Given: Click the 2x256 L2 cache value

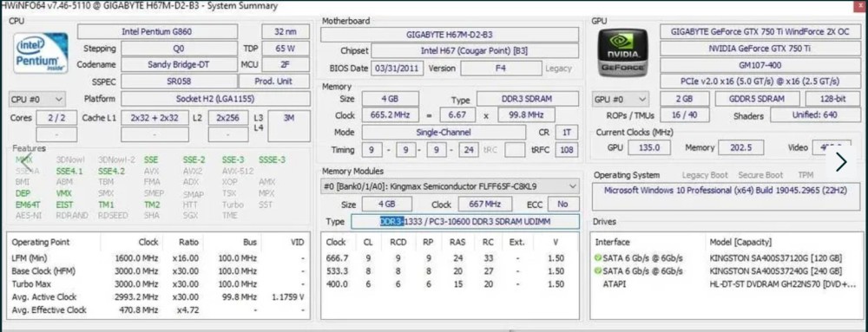Looking at the screenshot, I should 227,118.
